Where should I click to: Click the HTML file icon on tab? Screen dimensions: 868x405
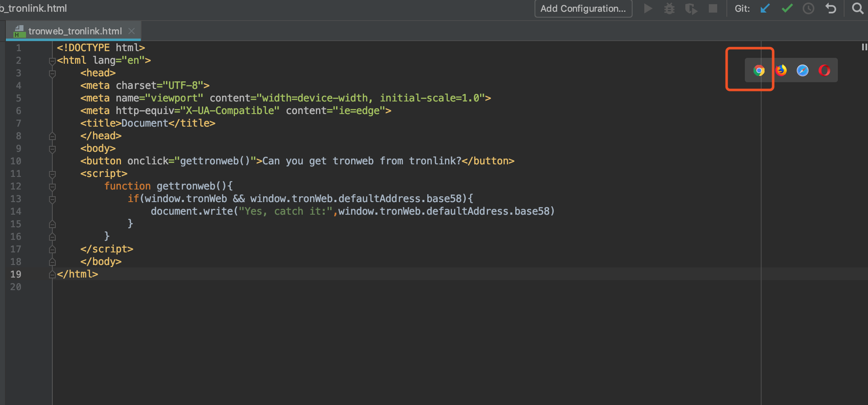coord(19,31)
